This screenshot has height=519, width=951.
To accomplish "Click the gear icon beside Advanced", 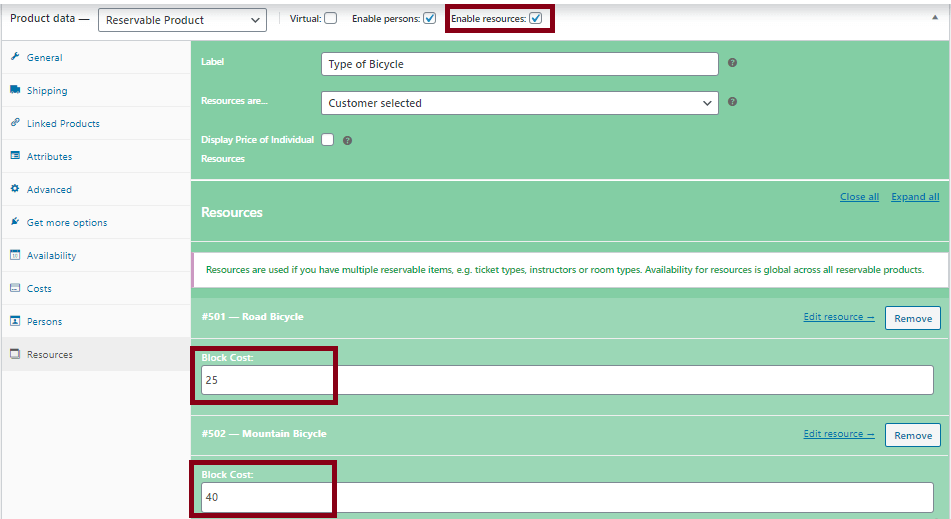I will 15,189.
